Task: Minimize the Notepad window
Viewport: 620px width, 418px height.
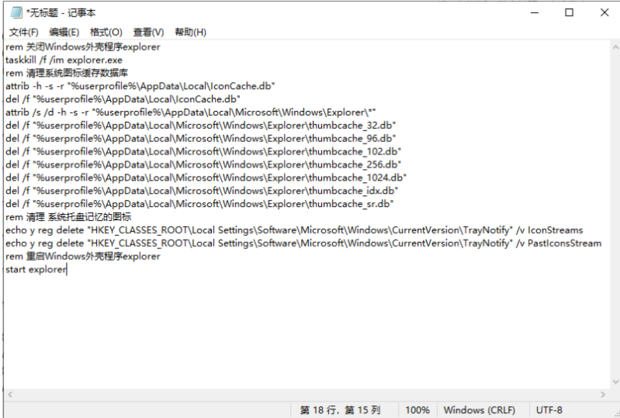Action: coord(535,13)
